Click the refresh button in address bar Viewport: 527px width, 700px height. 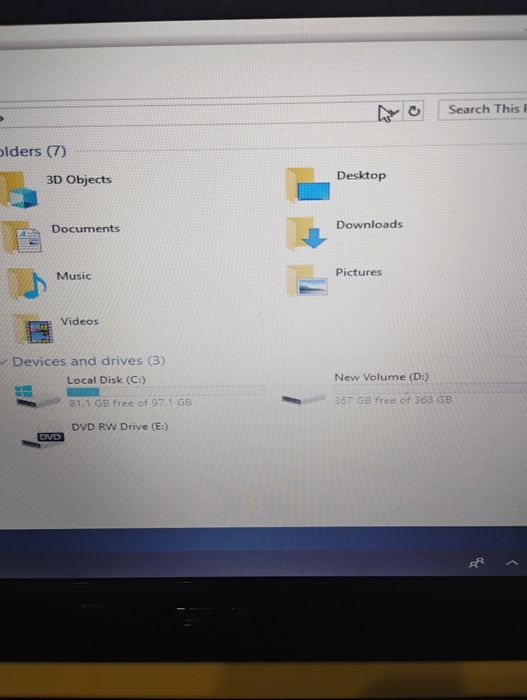coord(414,111)
